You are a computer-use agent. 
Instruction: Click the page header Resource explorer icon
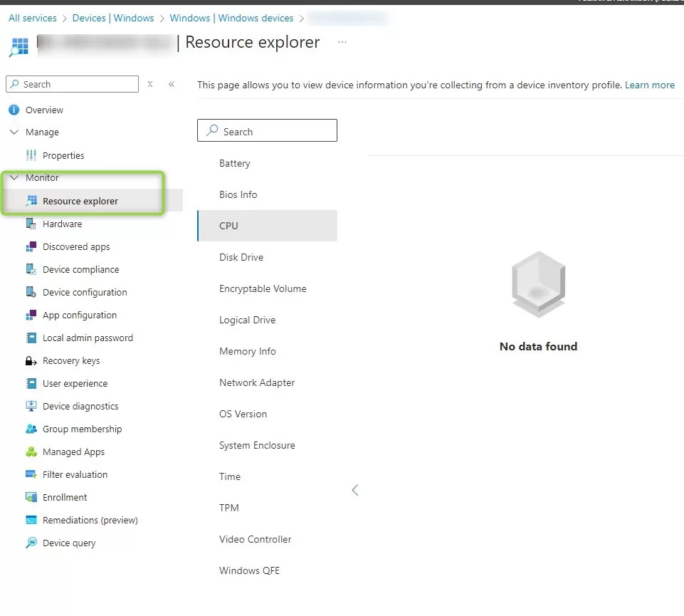point(19,47)
